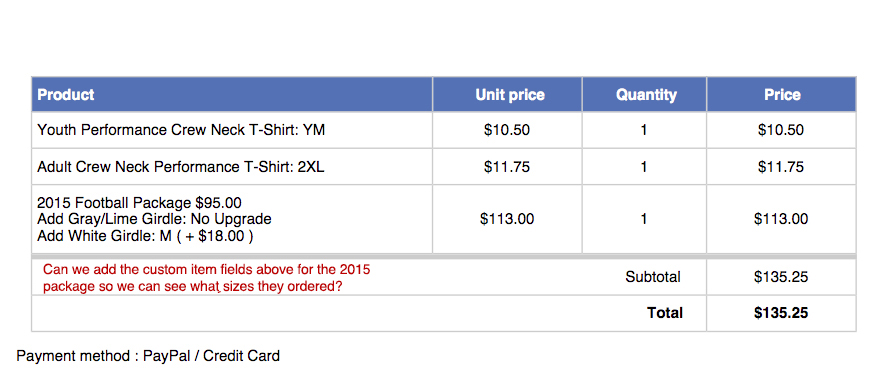889x392 pixels.
Task: Click the Unit price column header
Action: point(510,95)
